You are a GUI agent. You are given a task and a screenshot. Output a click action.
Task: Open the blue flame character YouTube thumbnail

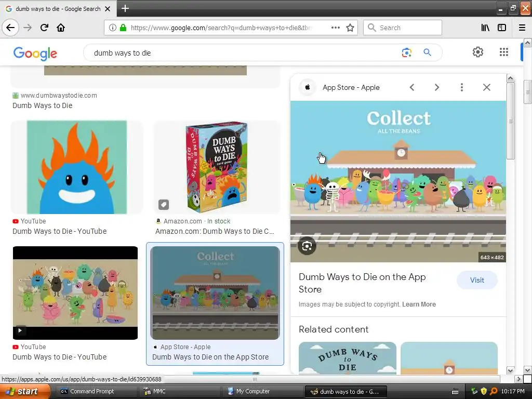pyautogui.click(x=77, y=167)
